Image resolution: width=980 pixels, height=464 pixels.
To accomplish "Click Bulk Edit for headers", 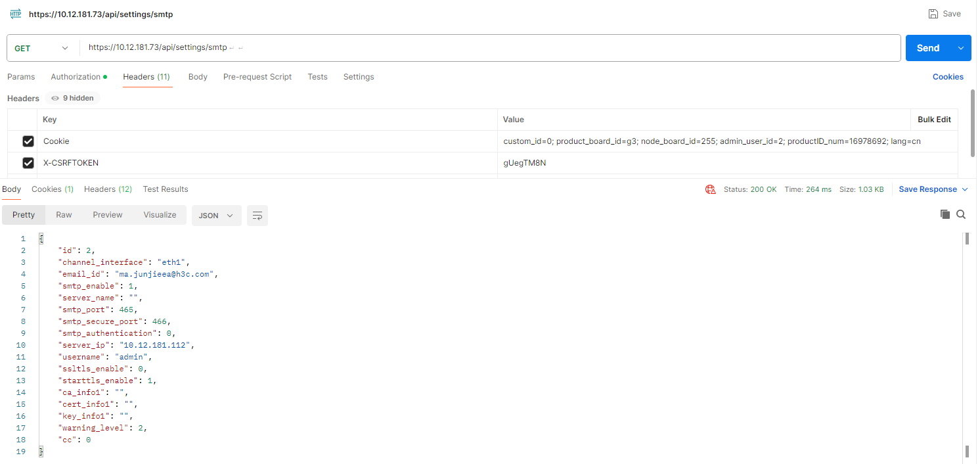I will click(934, 120).
